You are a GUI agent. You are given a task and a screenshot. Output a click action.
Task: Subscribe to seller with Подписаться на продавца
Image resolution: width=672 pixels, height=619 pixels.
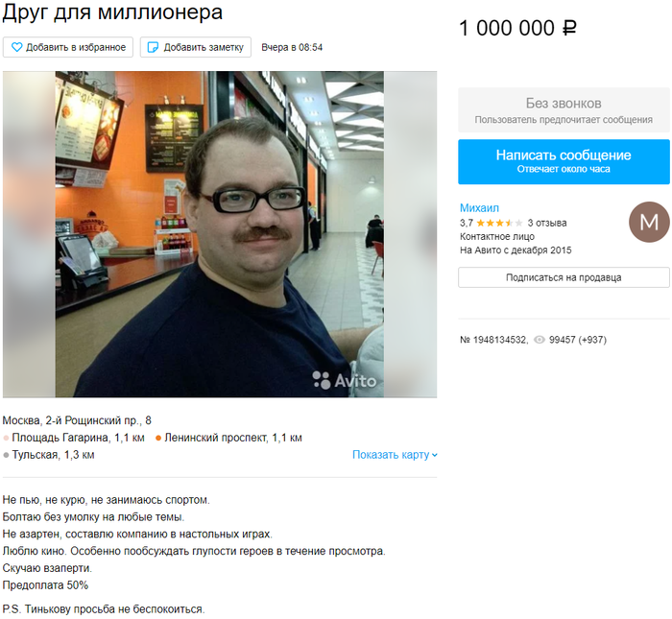[564, 277]
